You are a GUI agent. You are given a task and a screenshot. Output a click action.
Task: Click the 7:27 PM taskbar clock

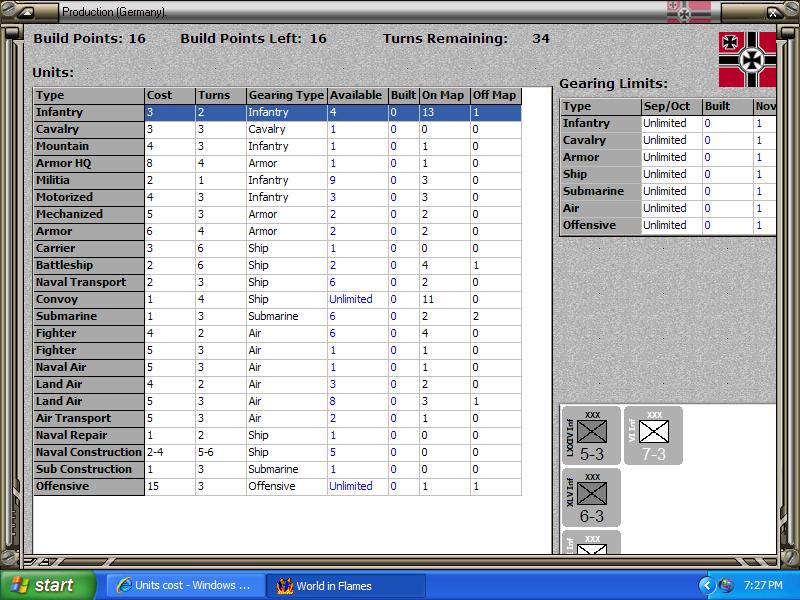click(763, 585)
